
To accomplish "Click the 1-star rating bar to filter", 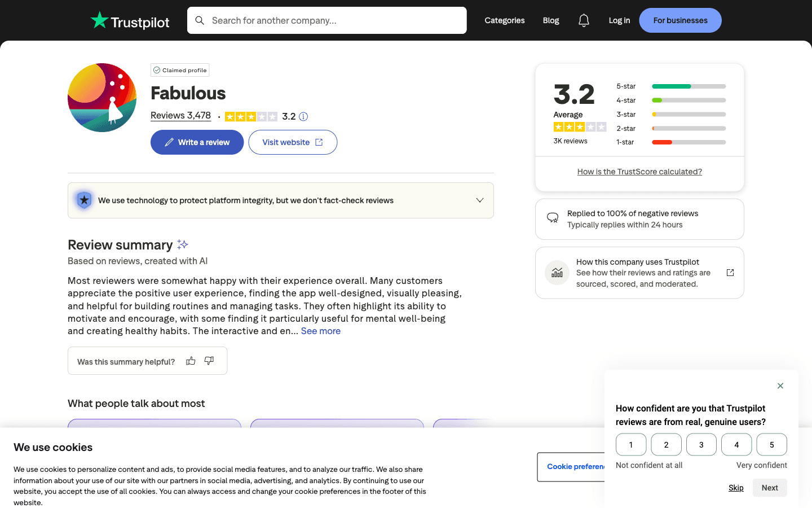I will point(688,142).
